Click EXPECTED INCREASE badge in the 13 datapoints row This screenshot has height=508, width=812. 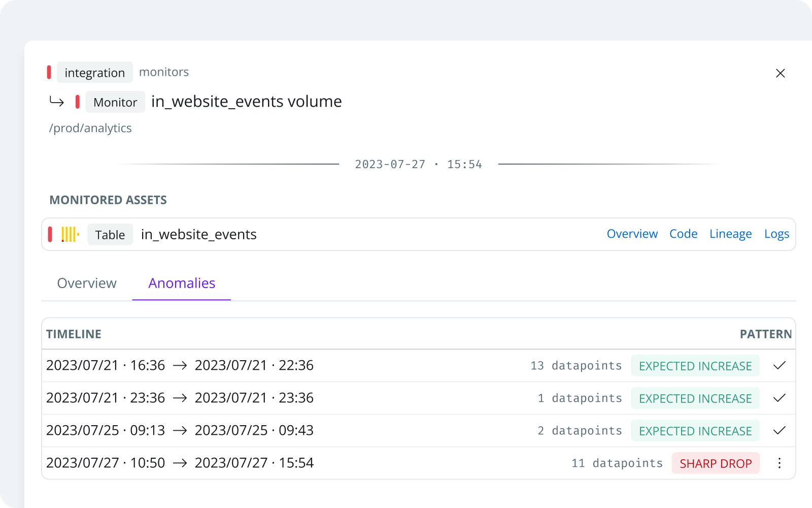[695, 366]
